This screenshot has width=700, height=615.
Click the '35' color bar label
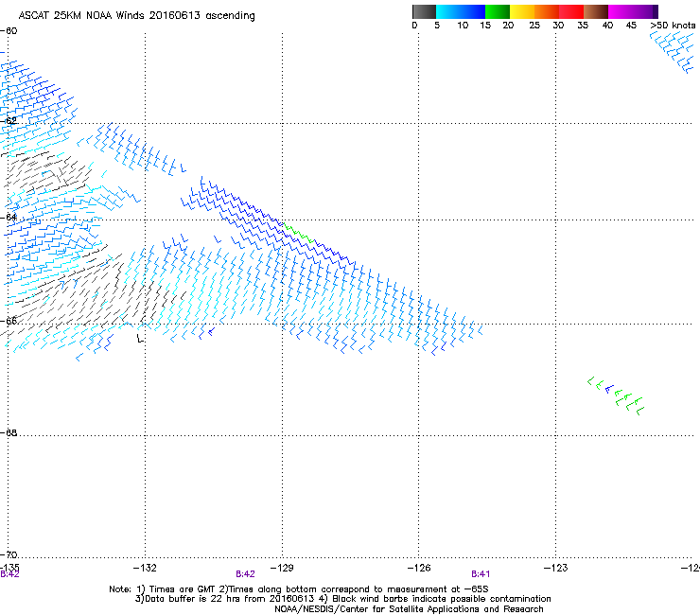point(583,26)
